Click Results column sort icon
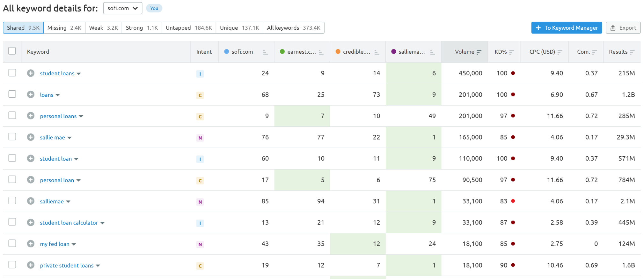 (632, 52)
